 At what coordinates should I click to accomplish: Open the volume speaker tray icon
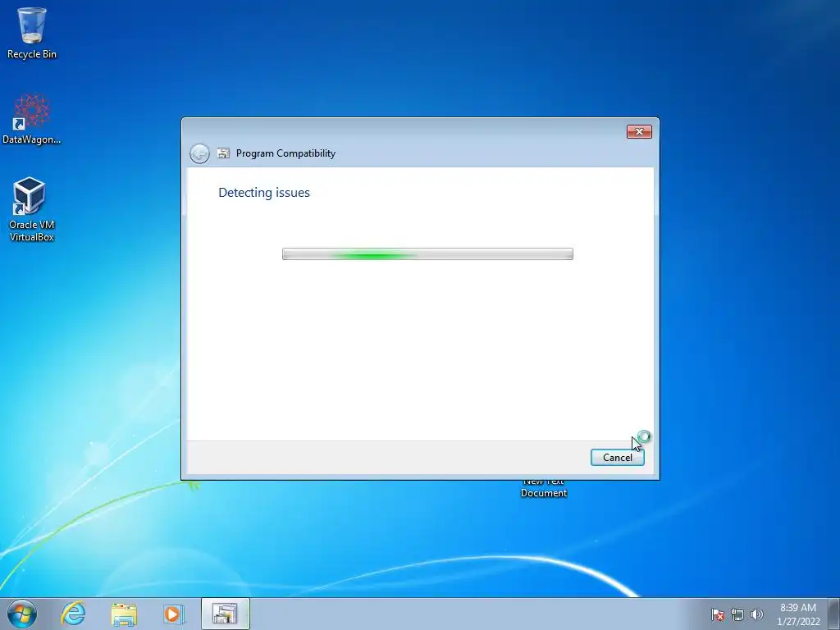pos(756,614)
